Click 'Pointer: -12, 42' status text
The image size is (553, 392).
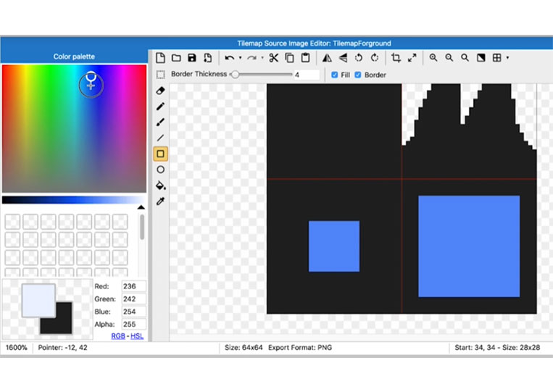pyautogui.click(x=63, y=348)
